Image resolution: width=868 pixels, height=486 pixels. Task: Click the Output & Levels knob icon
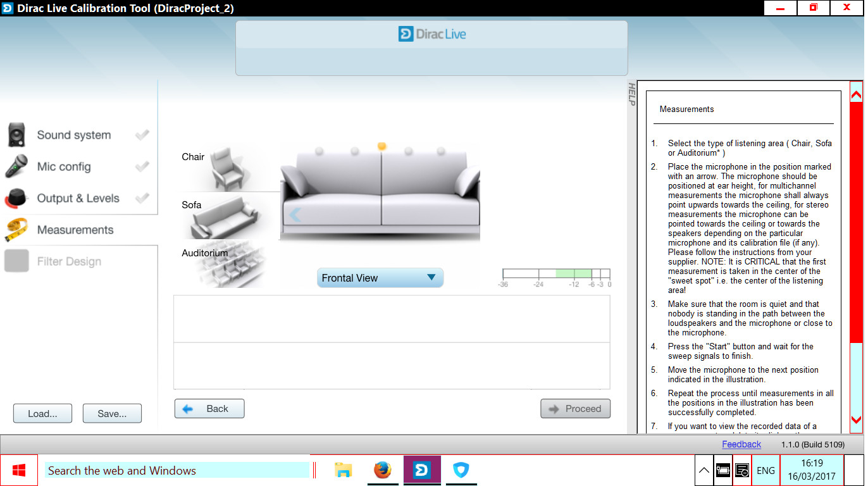[17, 198]
